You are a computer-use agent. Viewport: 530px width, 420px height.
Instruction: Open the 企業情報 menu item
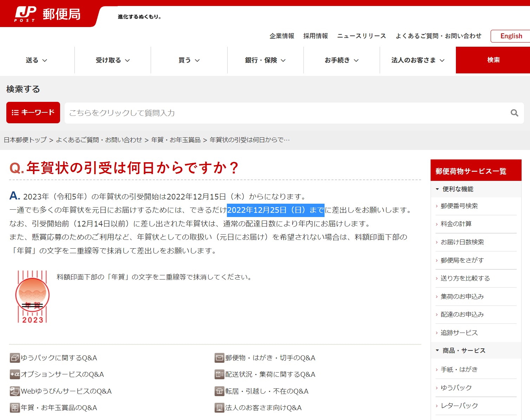coord(281,35)
